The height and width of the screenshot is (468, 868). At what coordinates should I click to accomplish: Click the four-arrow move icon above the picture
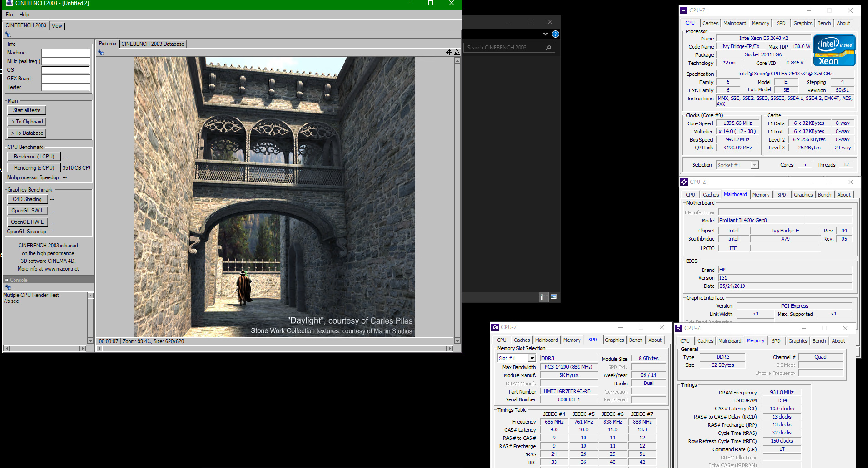449,53
